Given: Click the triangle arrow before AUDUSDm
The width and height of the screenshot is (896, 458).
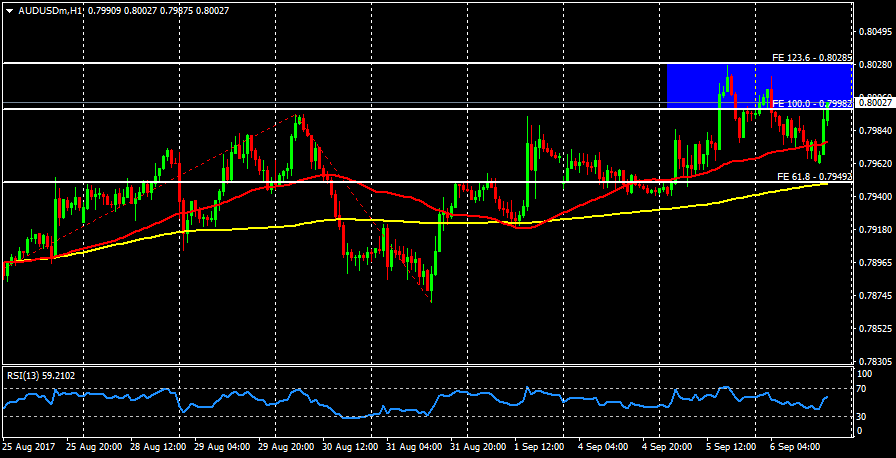Looking at the screenshot, I should point(9,10).
